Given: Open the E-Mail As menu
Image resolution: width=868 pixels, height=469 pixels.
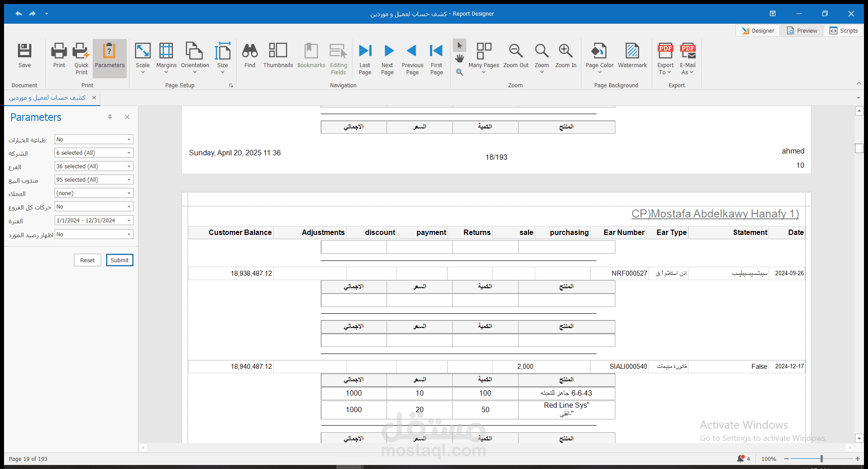Looking at the screenshot, I should 688,59.
